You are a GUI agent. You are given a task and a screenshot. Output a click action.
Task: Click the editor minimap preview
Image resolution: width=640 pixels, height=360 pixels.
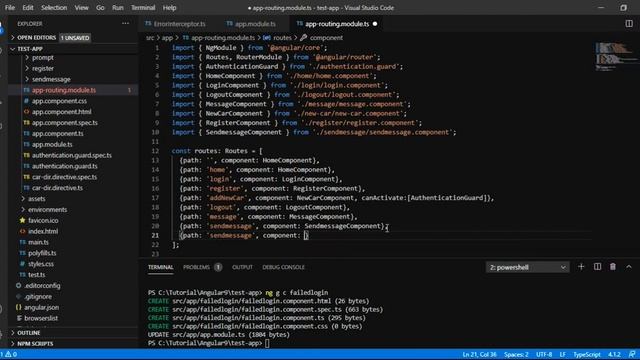615,56
